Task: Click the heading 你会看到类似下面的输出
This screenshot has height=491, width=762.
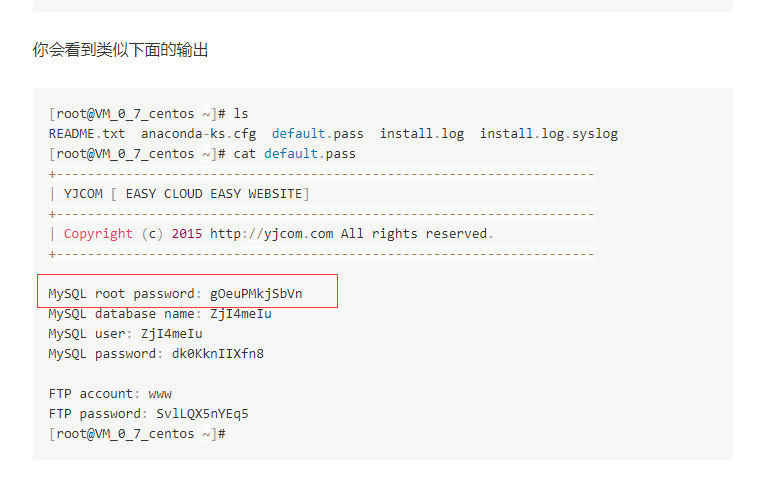Action: tap(121, 50)
